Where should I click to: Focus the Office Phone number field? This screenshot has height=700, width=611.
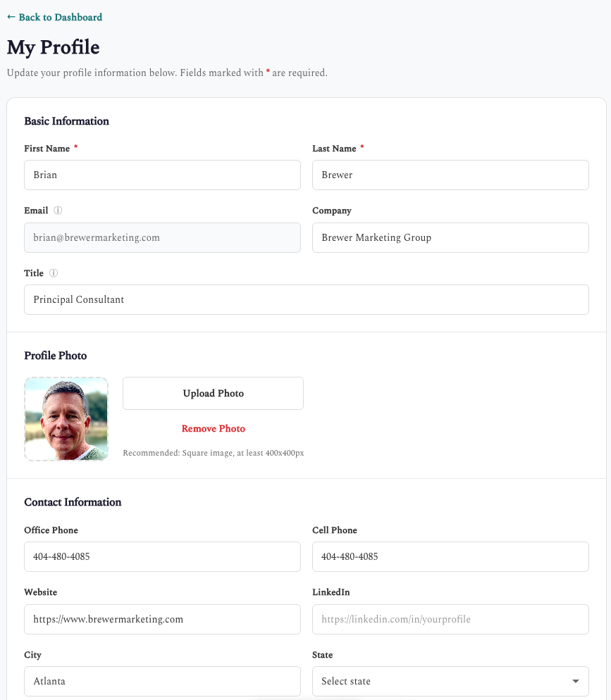pos(162,556)
